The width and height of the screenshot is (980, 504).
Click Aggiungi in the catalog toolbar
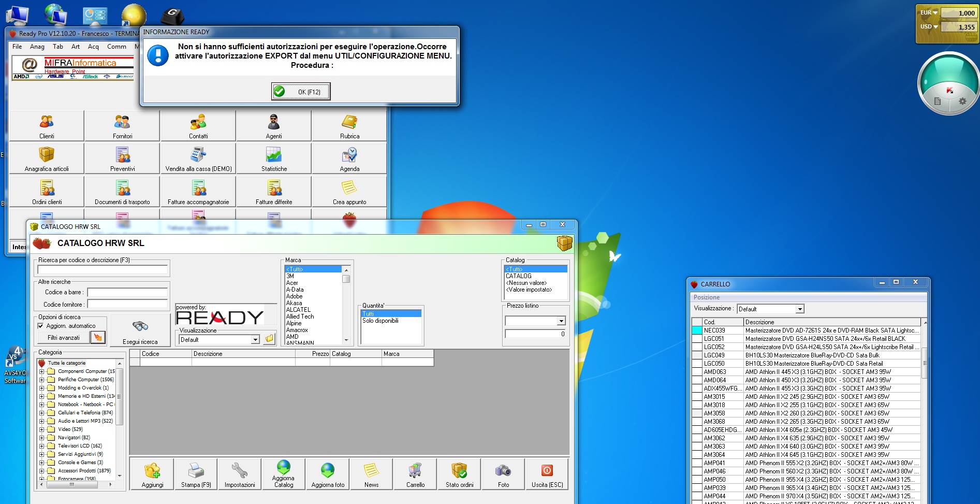tap(152, 474)
